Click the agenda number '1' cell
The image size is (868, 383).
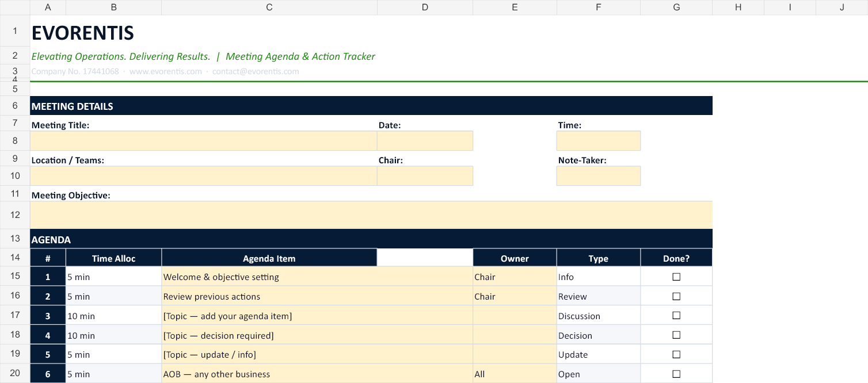pyautogui.click(x=48, y=277)
